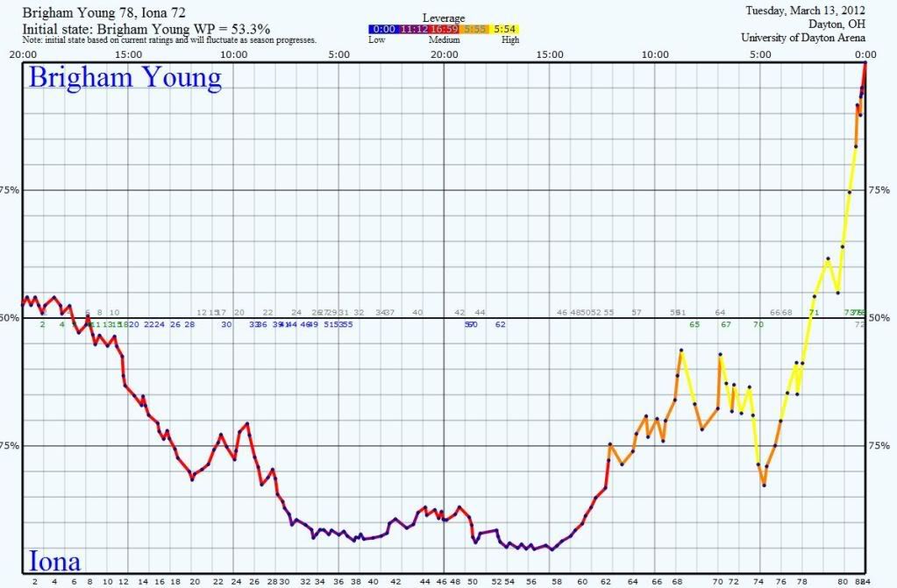This screenshot has width=897, height=588.
Task: Click the 'Dayton, OH' location text
Action: [836, 24]
